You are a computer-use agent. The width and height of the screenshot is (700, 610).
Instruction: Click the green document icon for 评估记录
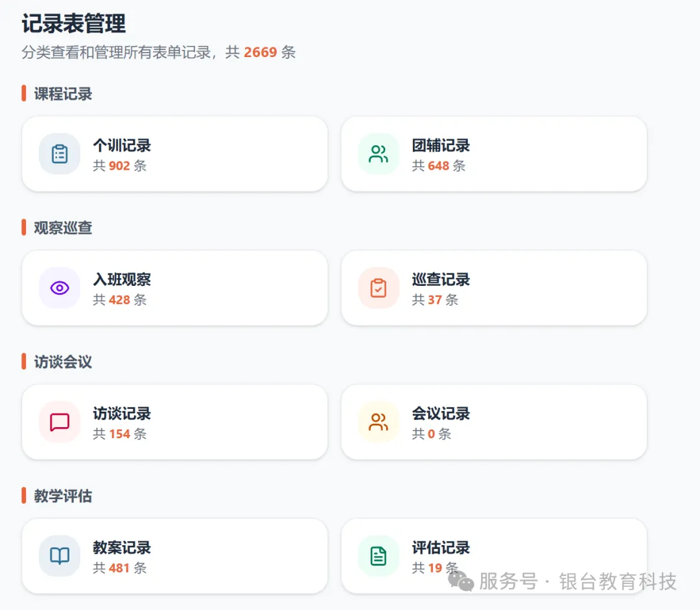coord(379,556)
